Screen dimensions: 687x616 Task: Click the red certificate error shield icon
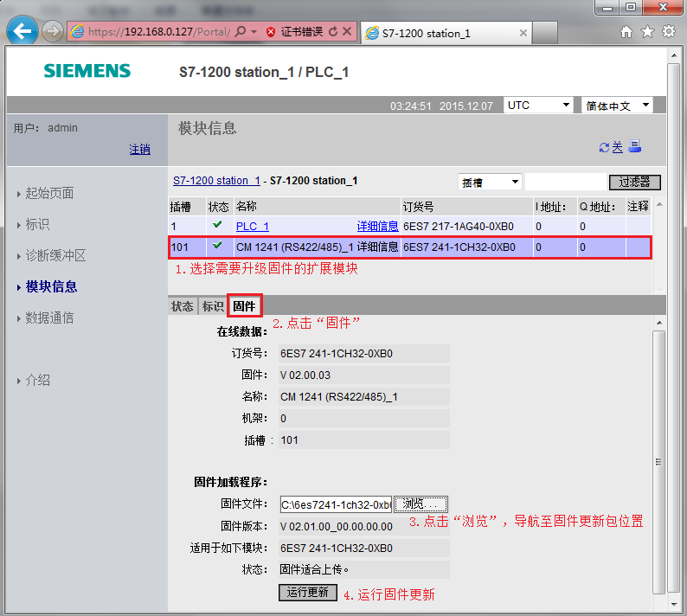click(x=271, y=32)
